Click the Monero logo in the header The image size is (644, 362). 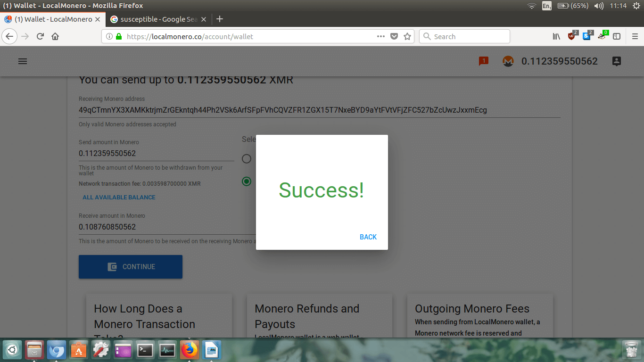508,61
